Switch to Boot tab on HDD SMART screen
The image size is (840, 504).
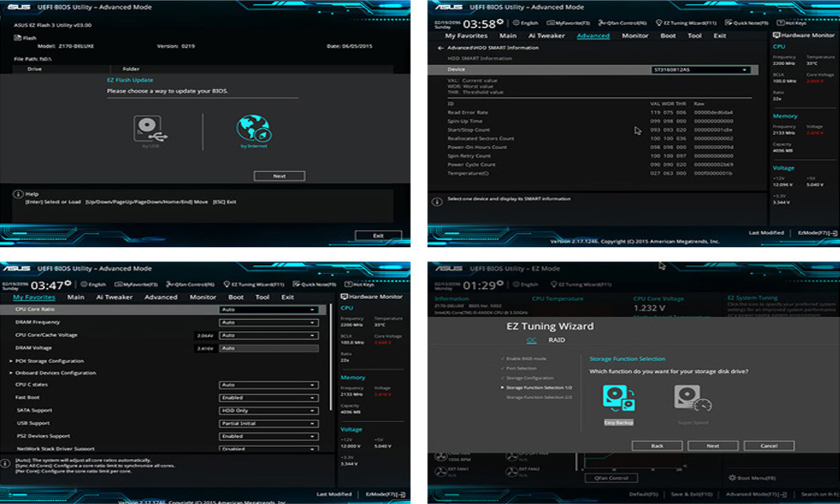(668, 36)
